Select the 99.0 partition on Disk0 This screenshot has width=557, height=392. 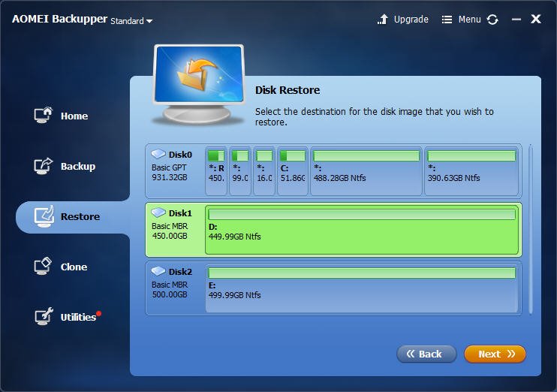tap(240, 171)
